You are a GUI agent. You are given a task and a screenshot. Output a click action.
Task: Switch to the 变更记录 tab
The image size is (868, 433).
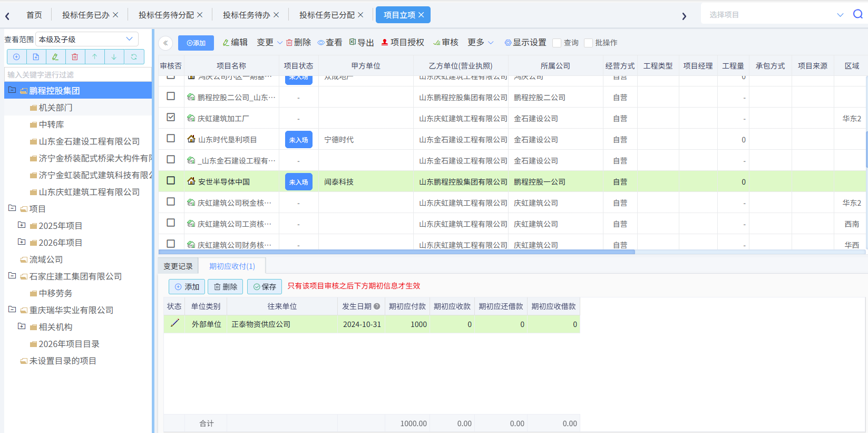pyautogui.click(x=178, y=266)
